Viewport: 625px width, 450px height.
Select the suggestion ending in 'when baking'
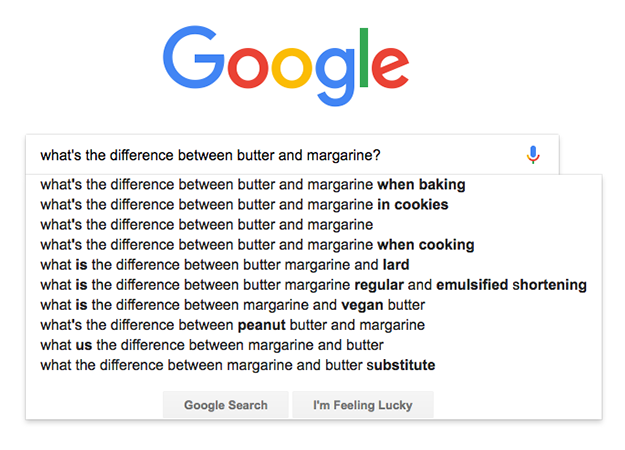[314, 185]
